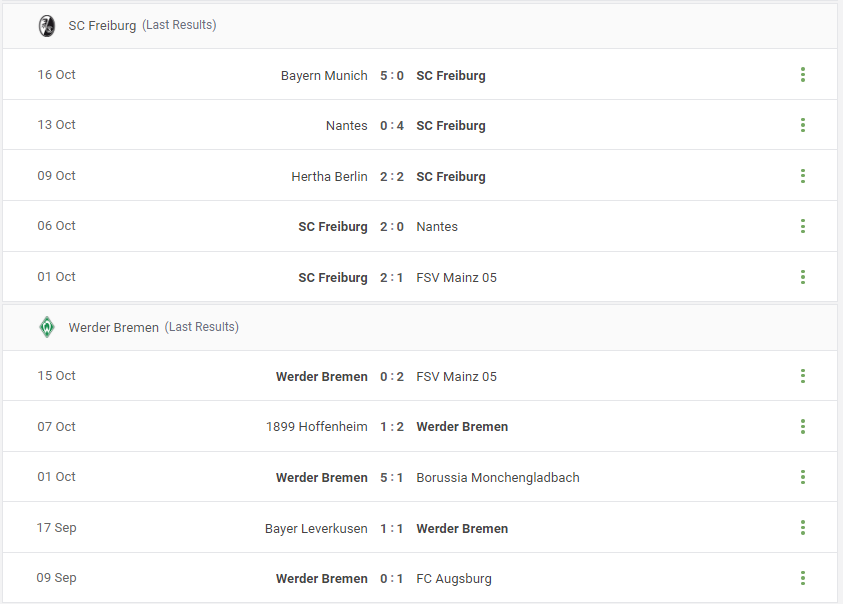Click the 06 Oct date
Screen dimensions: 843x604
[56, 226]
